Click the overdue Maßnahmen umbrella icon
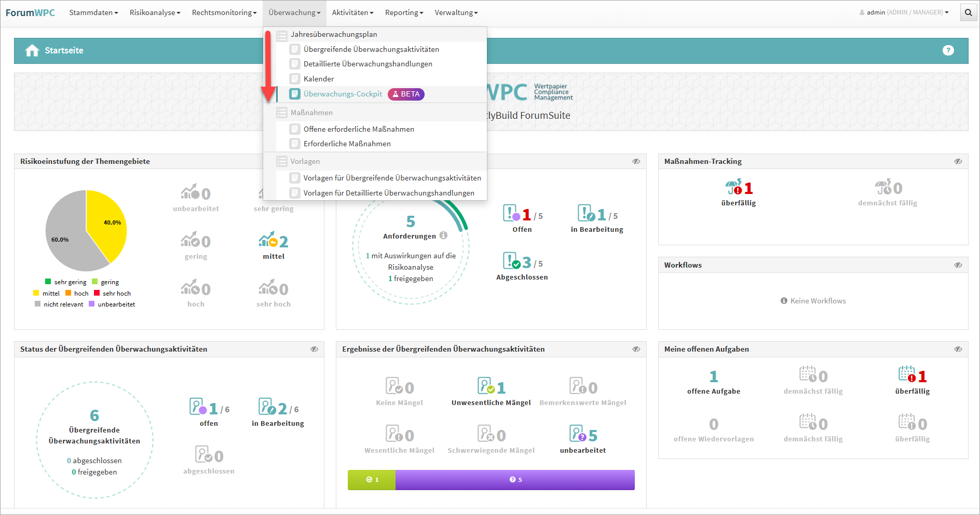Image resolution: width=980 pixels, height=515 pixels. pos(733,187)
